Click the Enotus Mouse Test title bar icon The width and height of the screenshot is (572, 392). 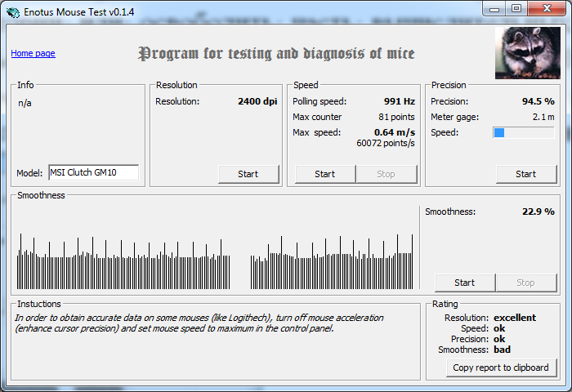click(13, 12)
